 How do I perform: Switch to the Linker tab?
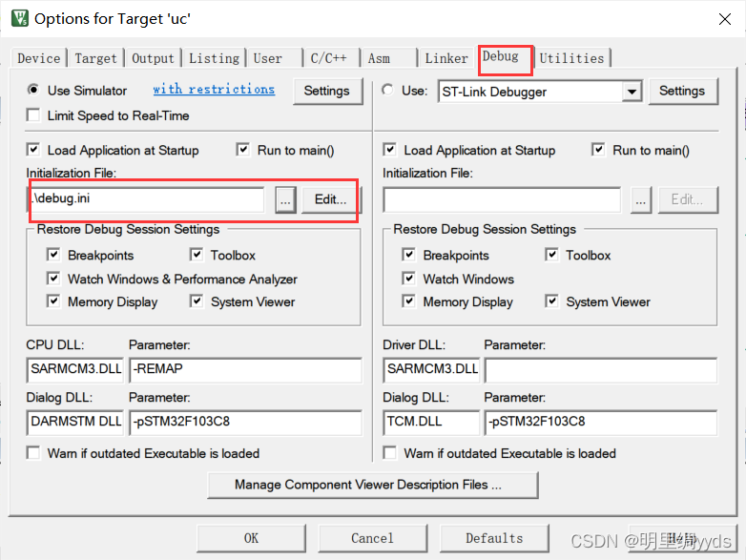[x=446, y=58]
